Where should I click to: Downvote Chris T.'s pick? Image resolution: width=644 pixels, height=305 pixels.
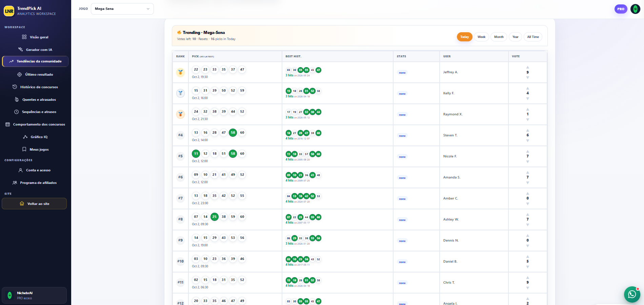(x=527, y=288)
